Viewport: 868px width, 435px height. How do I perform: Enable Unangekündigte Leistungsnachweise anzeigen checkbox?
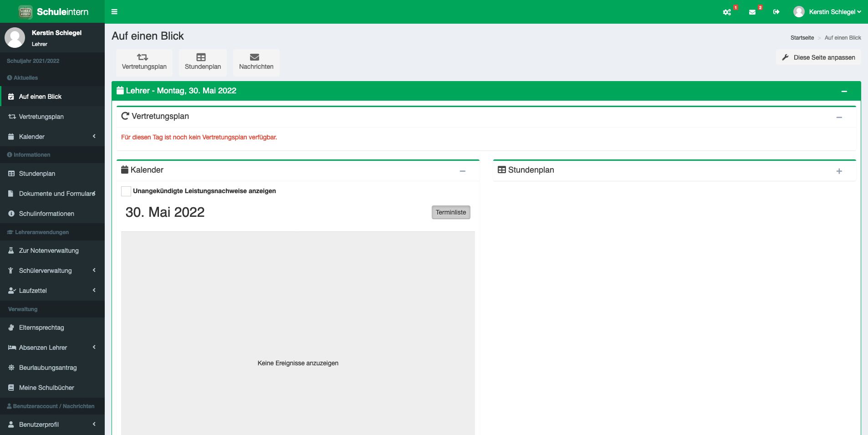coord(126,191)
